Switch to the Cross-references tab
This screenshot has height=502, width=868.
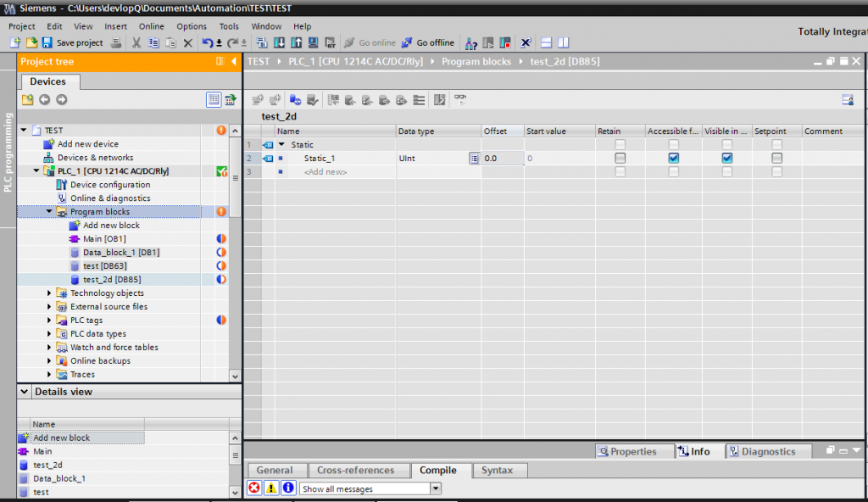pyautogui.click(x=355, y=471)
